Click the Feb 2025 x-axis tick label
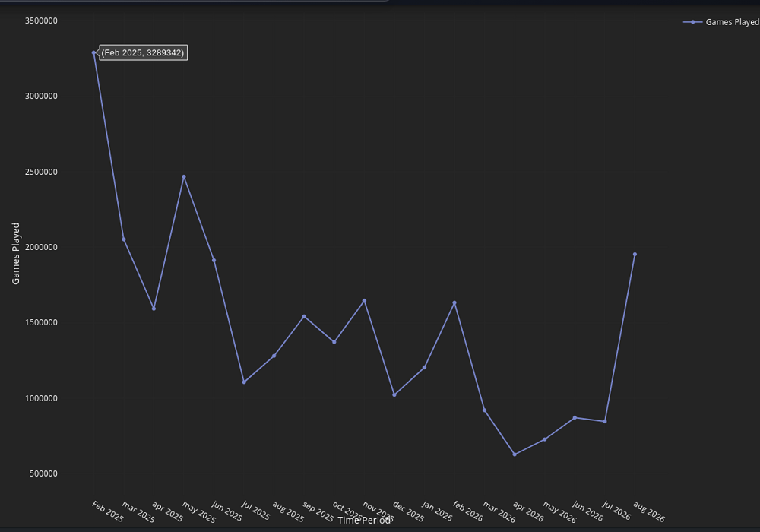 108,511
